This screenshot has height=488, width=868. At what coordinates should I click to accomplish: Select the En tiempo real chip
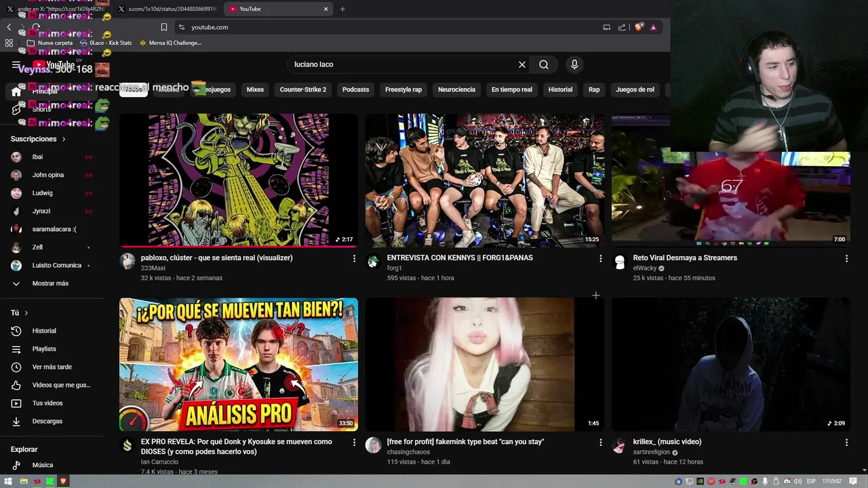[512, 89]
